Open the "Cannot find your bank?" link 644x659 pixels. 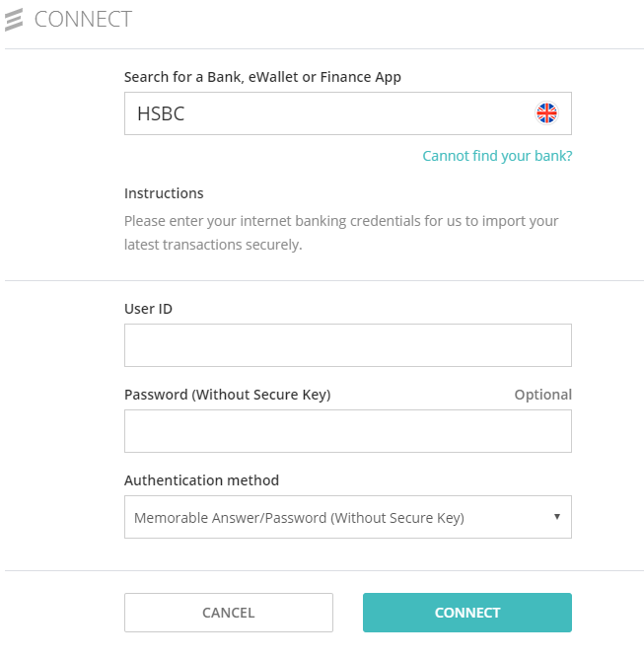[x=497, y=156]
